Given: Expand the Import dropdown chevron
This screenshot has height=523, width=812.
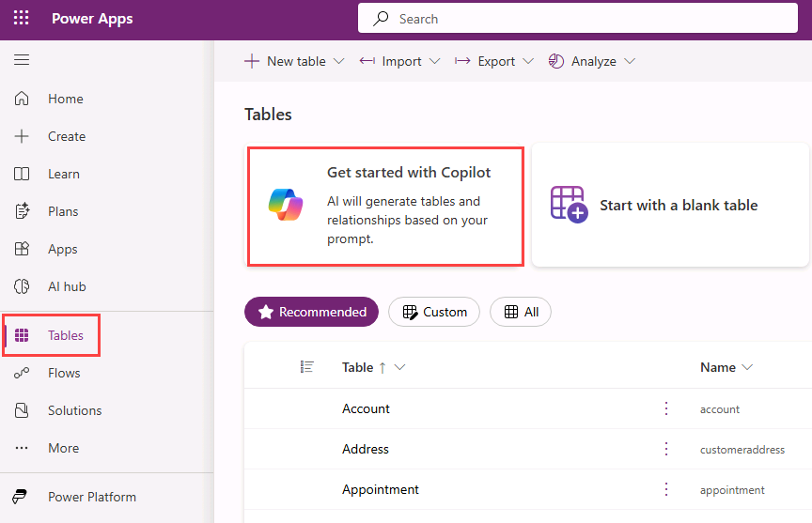Looking at the screenshot, I should [435, 61].
